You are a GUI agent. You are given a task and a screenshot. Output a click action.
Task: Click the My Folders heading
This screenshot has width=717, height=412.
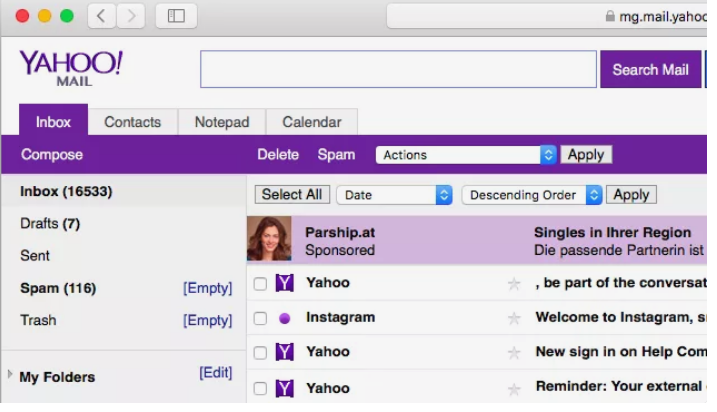pos(57,377)
